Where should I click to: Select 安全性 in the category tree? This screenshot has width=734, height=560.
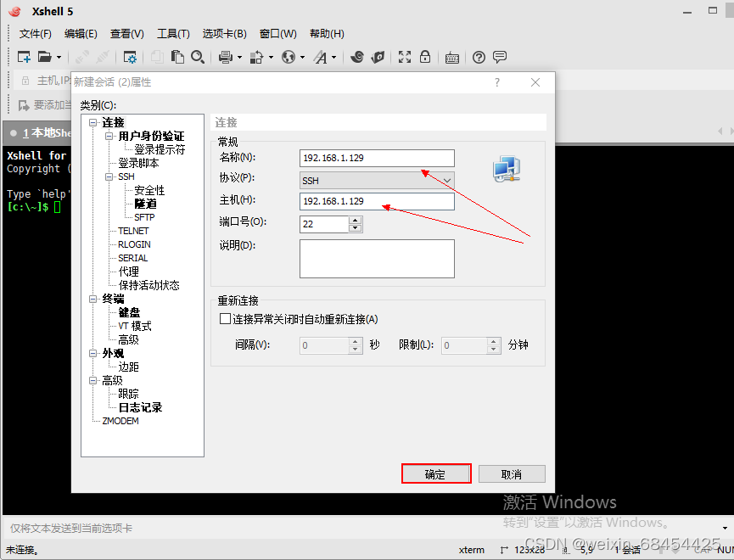149,190
